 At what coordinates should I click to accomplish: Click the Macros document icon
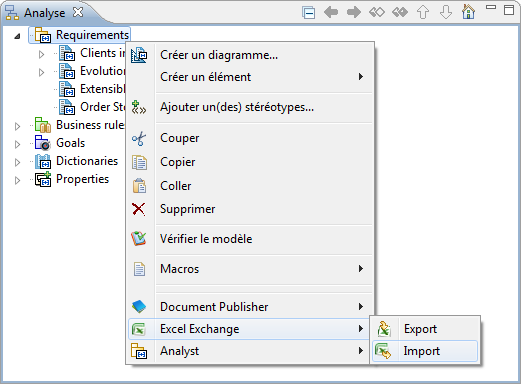(x=139, y=269)
